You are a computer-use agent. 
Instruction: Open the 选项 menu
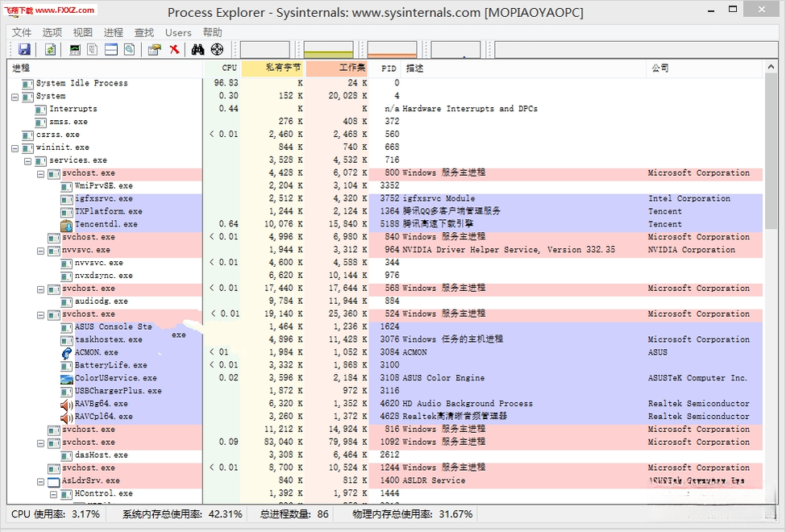[x=52, y=32]
